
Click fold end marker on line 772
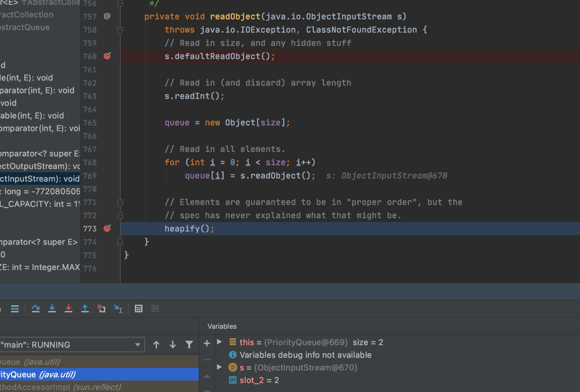(x=120, y=215)
